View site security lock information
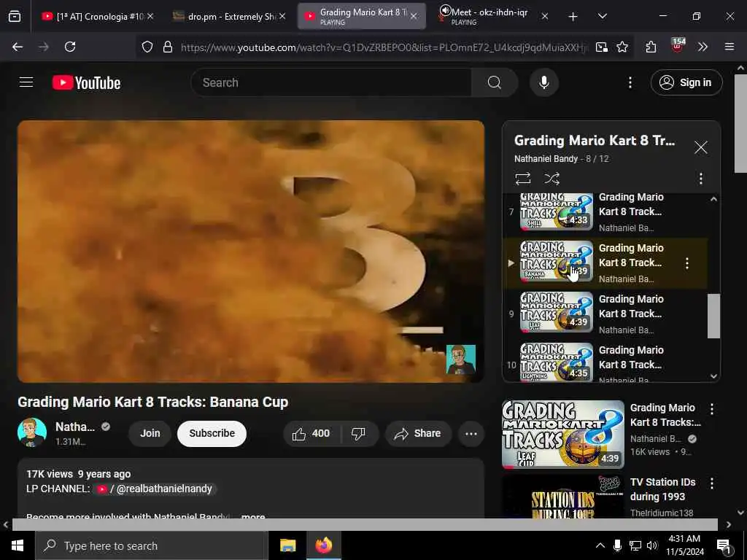Screen dimensions: 747x560 (168, 47)
